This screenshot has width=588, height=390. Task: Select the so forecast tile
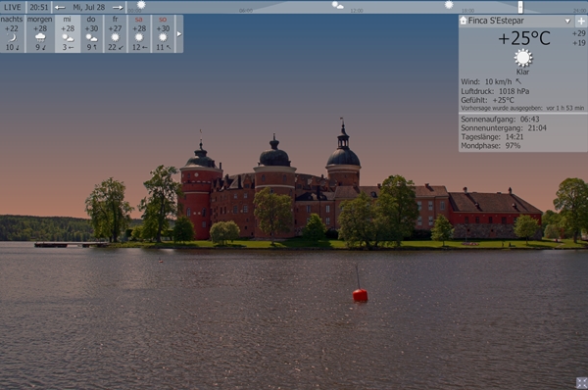click(x=163, y=33)
